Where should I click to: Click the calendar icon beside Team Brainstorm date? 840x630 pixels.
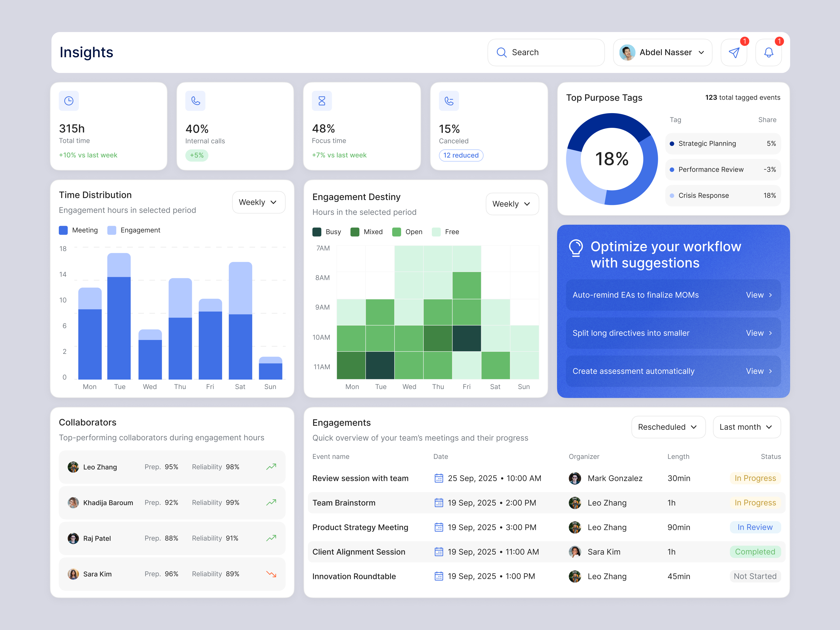(439, 502)
